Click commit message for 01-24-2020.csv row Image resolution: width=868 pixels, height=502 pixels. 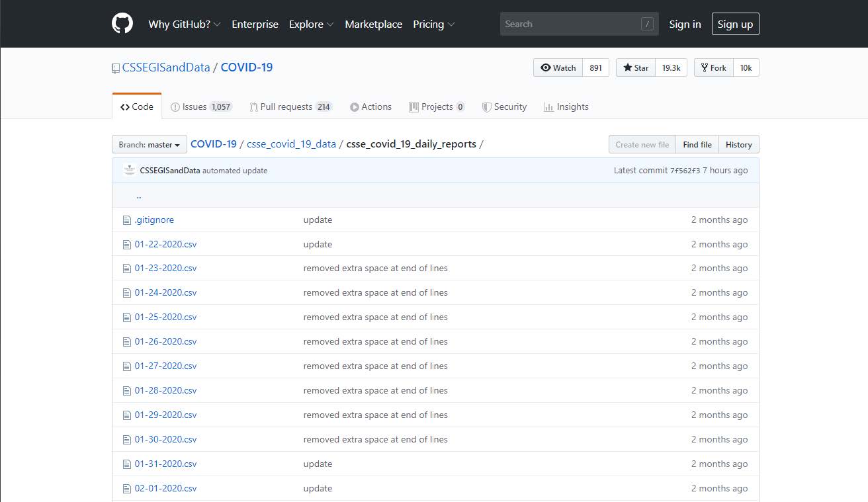click(x=375, y=292)
